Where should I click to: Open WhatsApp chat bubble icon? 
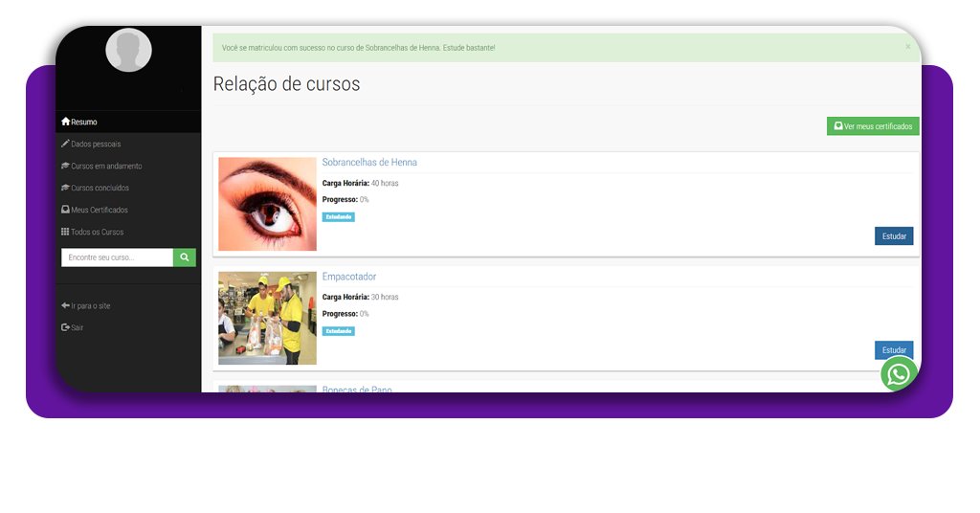coord(899,373)
